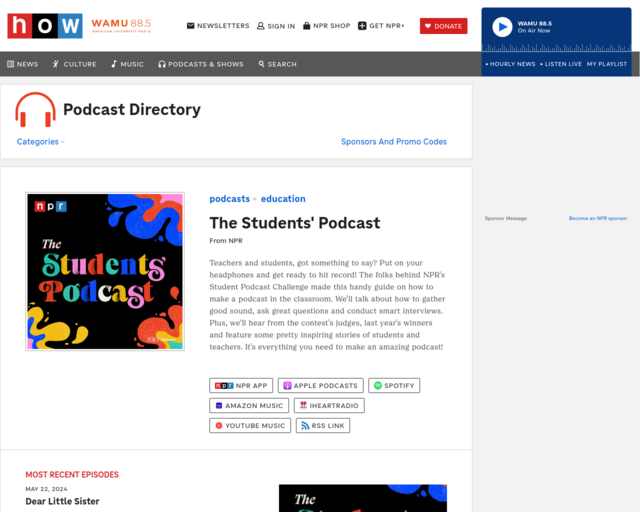Click the WAMU 88.5 On Air Now text
The width and height of the screenshot is (640, 512).
tap(535, 27)
